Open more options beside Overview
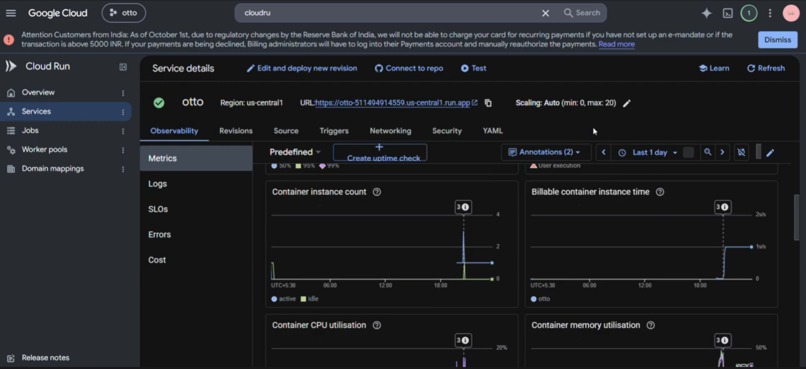 (x=123, y=93)
